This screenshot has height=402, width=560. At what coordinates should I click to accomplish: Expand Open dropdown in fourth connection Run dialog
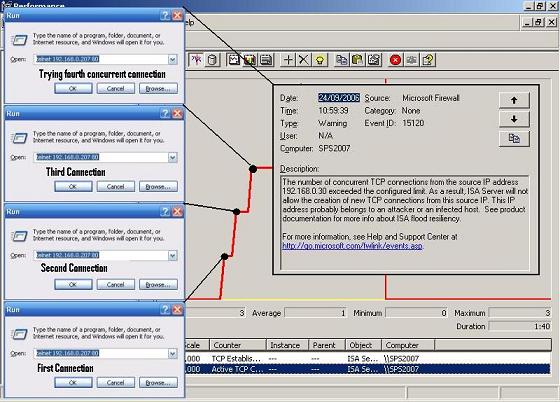tap(172, 59)
